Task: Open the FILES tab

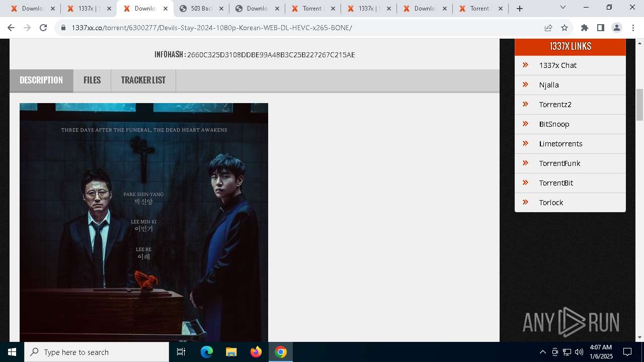Action: click(x=92, y=80)
